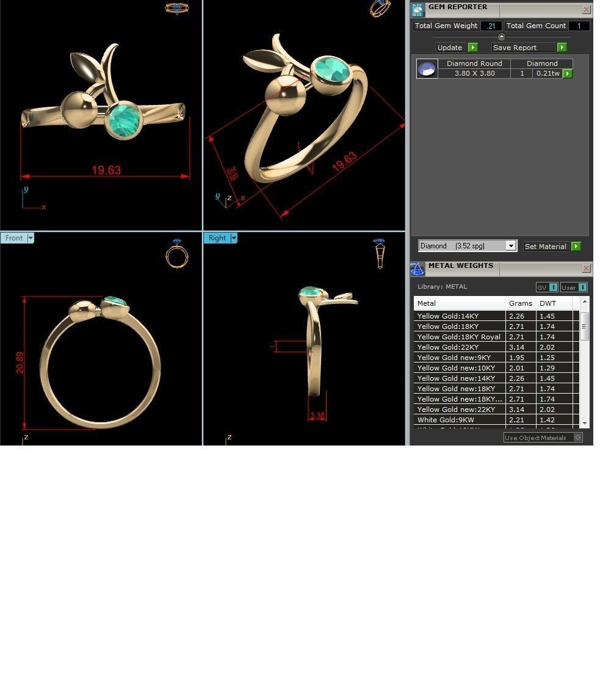600x700 pixels.
Task: Click the 20.89 dimension in Front viewport
Action: (20, 363)
